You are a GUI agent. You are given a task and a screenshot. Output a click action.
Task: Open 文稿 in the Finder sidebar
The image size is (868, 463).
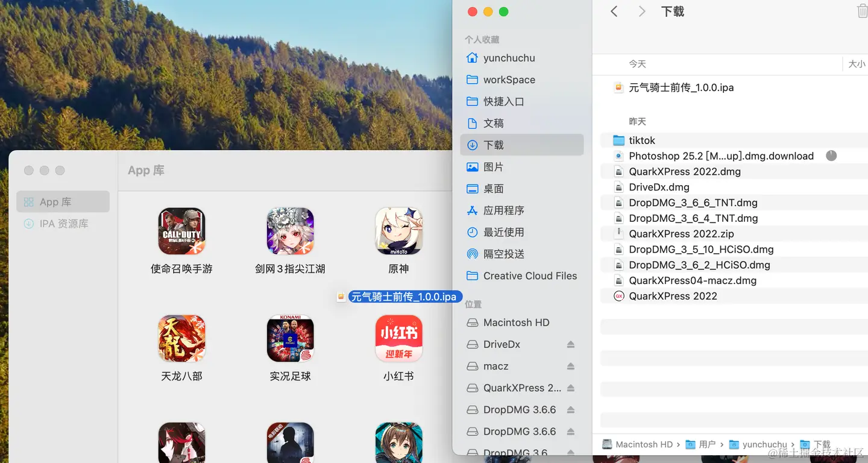pos(521,123)
